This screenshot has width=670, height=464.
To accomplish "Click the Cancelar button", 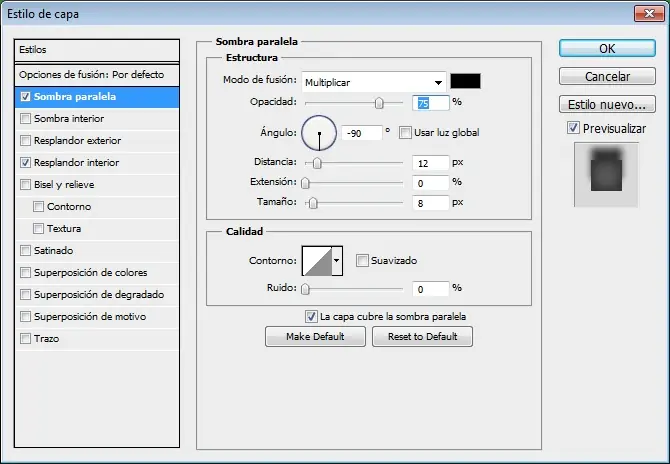I will [607, 76].
